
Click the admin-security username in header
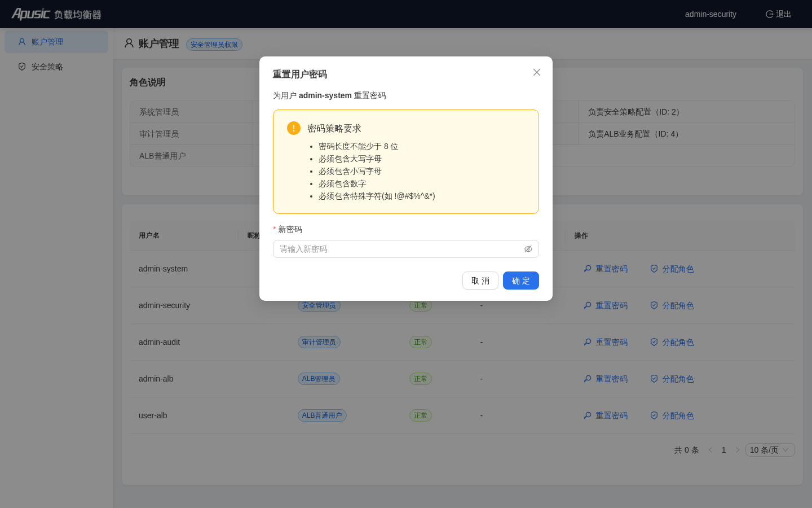710,14
